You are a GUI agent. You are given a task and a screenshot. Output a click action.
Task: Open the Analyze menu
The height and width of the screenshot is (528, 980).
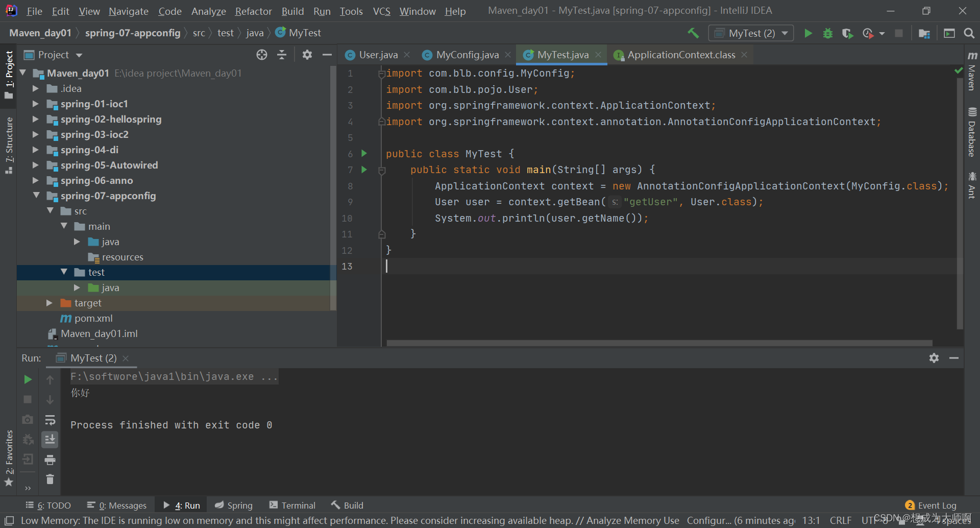pos(208,11)
